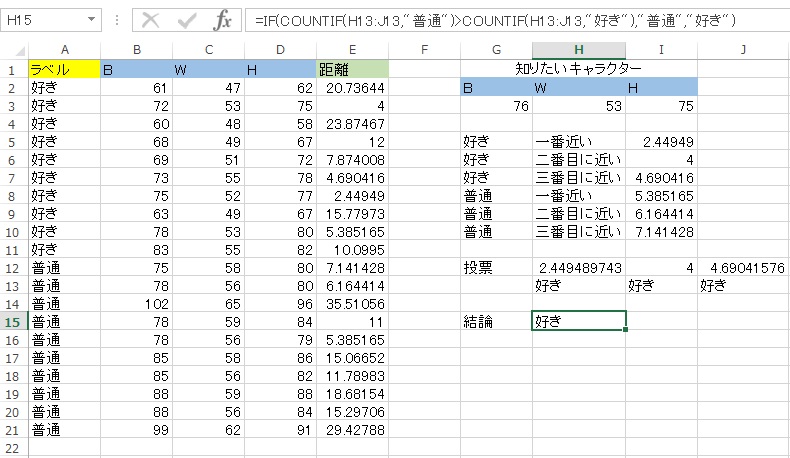Click distance value 10.0995

click(352, 250)
